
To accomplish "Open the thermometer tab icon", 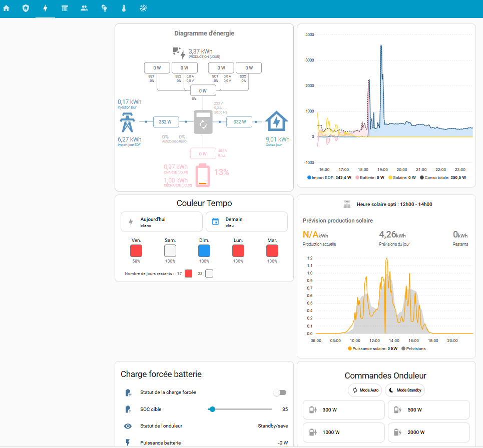I will pyautogui.click(x=124, y=8).
